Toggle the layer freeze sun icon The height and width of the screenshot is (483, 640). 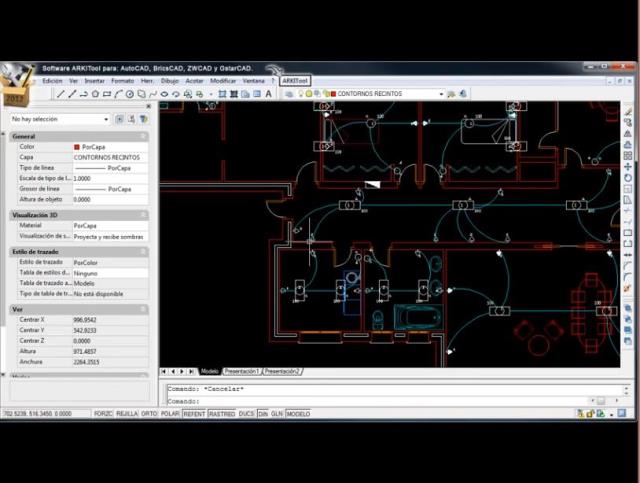pyautogui.click(x=309, y=93)
